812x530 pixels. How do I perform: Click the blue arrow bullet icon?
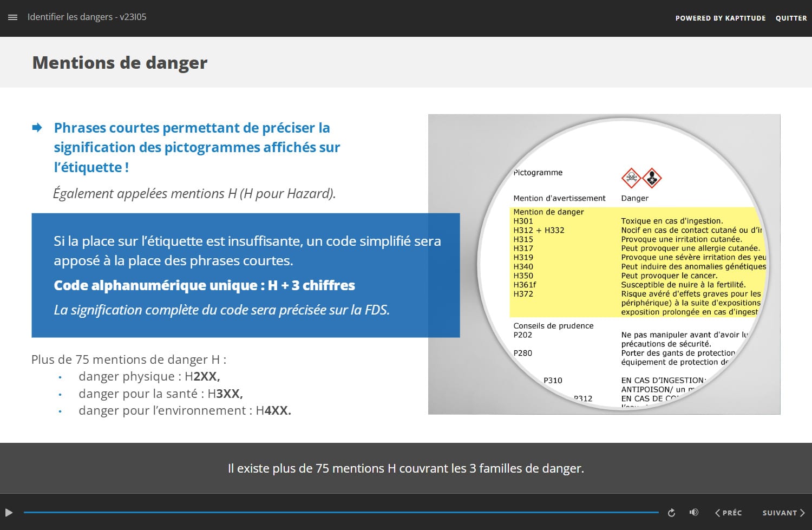[x=37, y=128]
